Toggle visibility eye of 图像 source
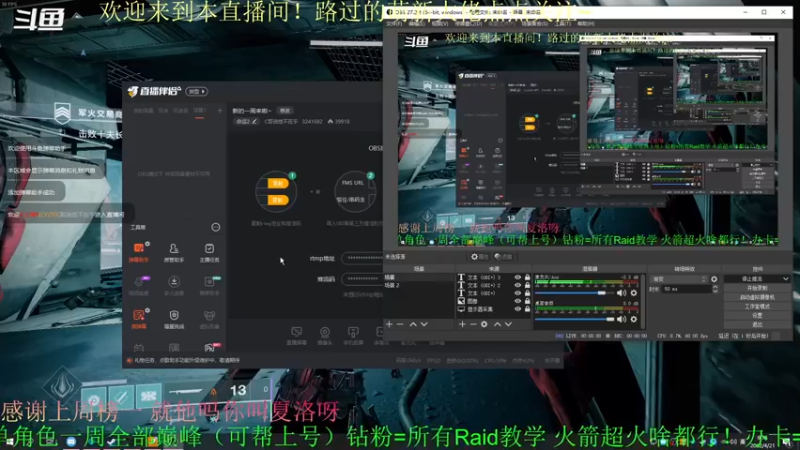The width and height of the screenshot is (800, 450). click(518, 301)
